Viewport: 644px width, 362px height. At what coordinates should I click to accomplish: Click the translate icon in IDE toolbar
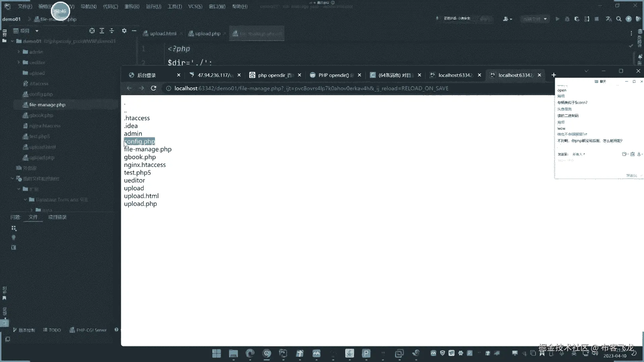[x=609, y=19]
